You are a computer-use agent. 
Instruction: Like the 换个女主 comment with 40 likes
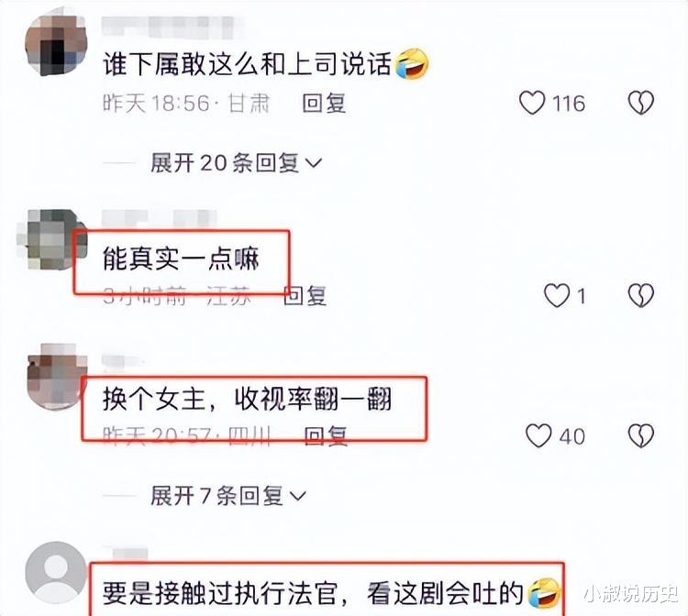point(538,435)
